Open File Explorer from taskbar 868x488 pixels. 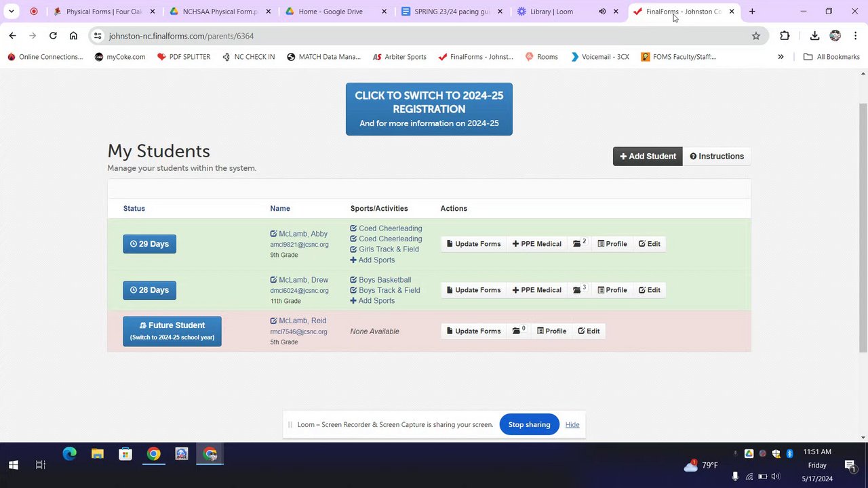pyautogui.click(x=98, y=454)
